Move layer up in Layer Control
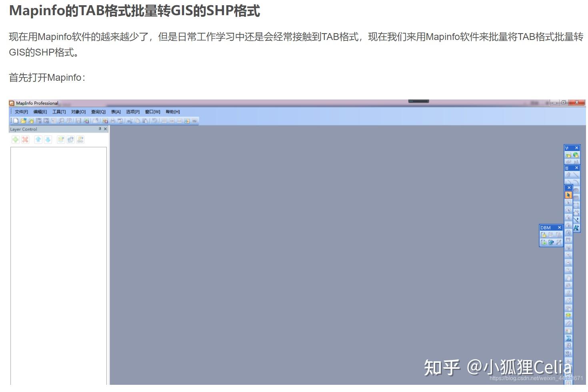588x392 pixels. coord(38,139)
